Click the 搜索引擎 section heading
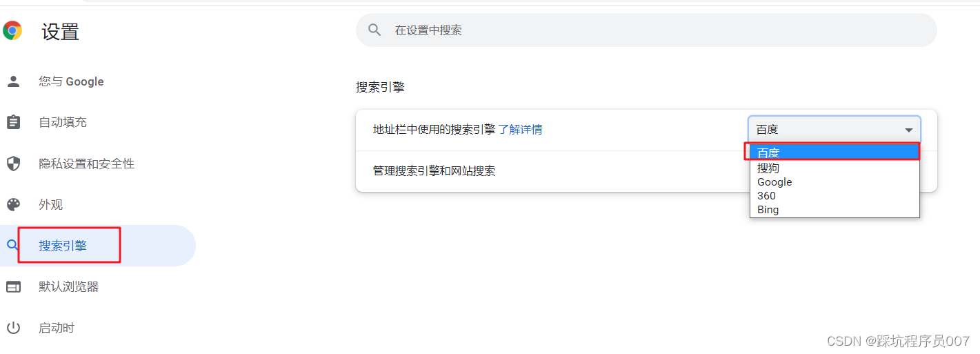 380,87
